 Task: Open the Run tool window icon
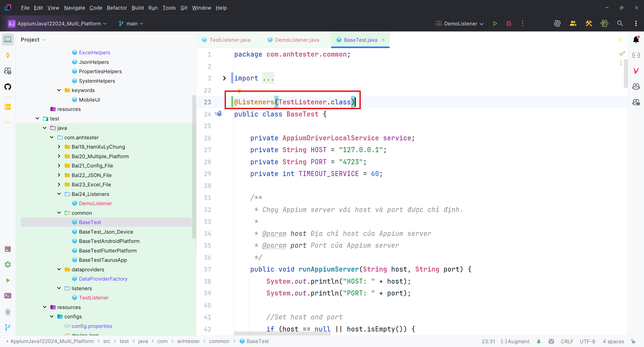pos(8,280)
